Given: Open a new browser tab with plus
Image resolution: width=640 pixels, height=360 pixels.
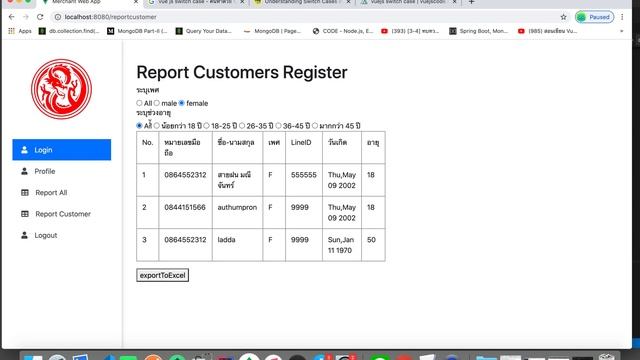Looking at the screenshot, I should click(471, 2).
